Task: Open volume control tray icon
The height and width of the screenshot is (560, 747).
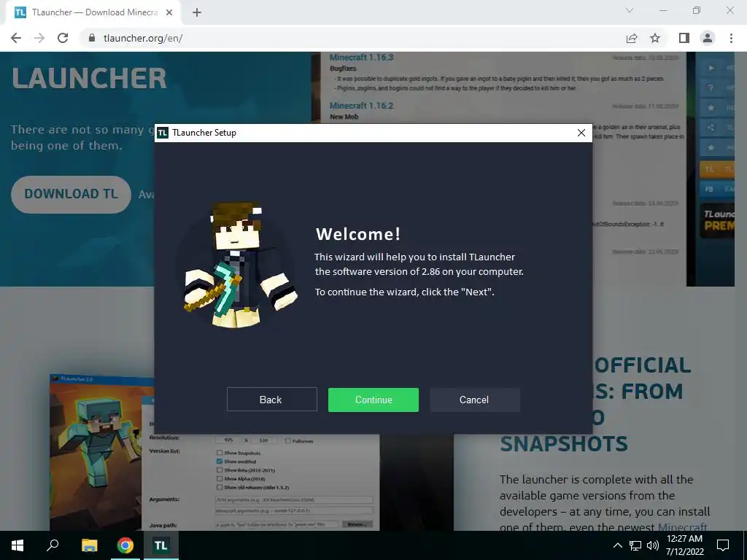Action: (x=653, y=545)
